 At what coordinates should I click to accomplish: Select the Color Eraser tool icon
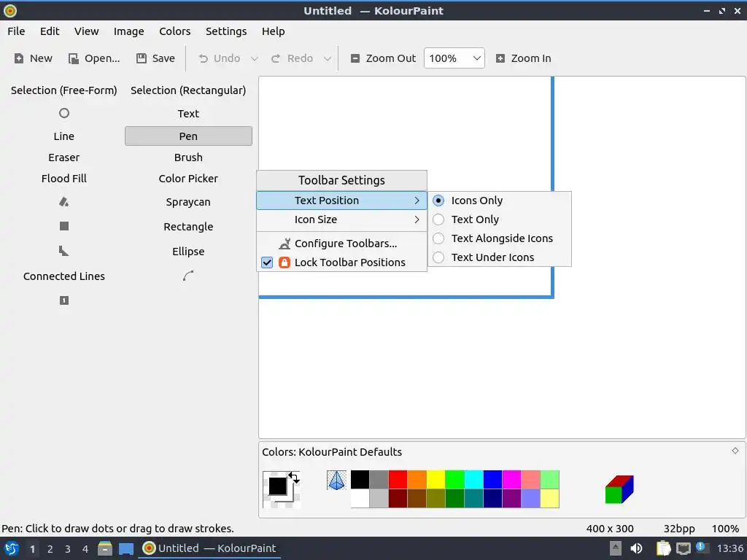point(64,202)
